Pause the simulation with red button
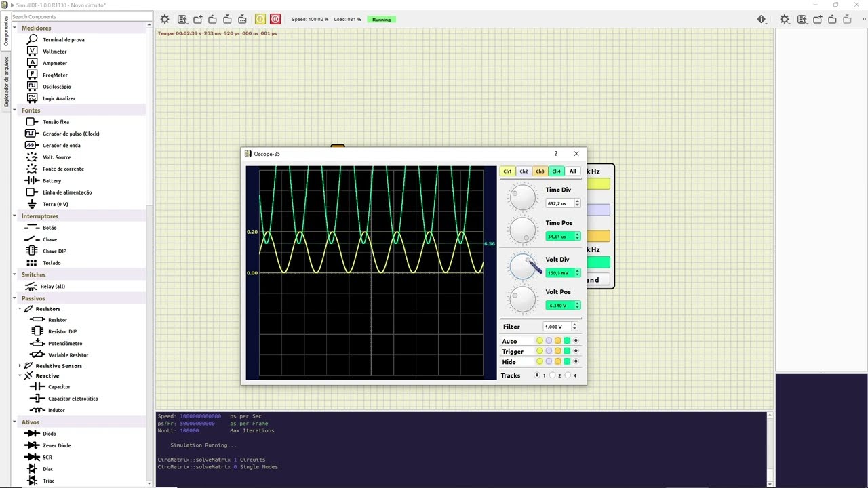Image resolution: width=868 pixels, height=488 pixels. click(275, 19)
